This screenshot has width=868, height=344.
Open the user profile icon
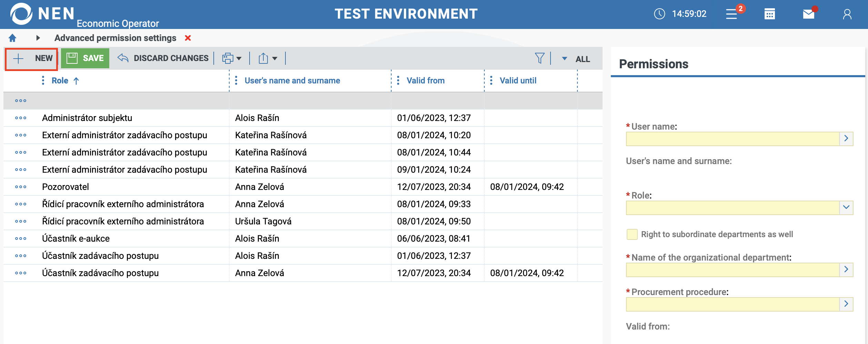pyautogui.click(x=847, y=14)
